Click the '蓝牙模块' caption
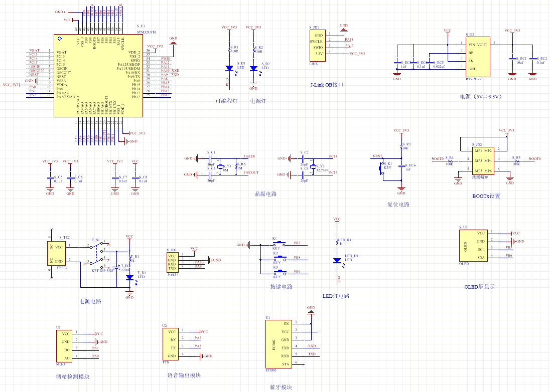The image size is (550, 392). [x=281, y=387]
